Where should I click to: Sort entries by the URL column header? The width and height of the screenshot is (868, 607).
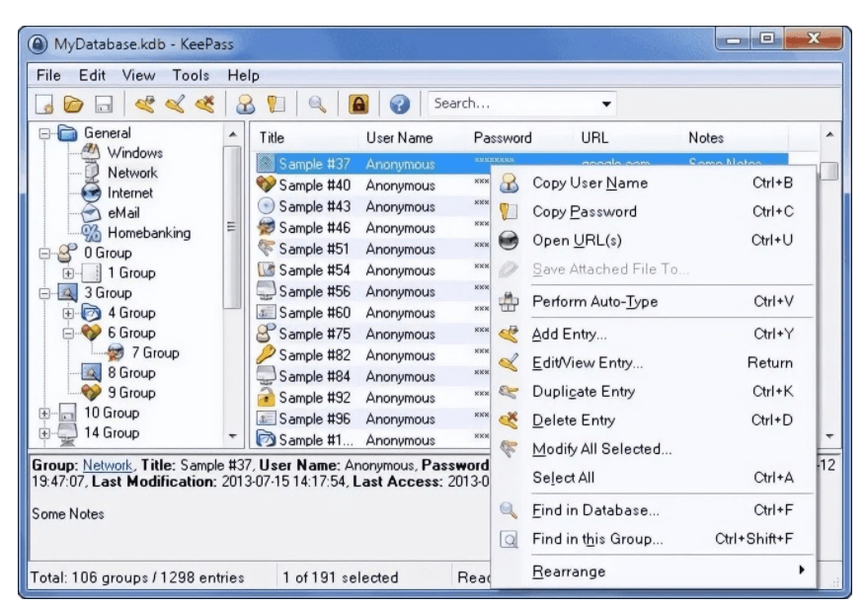[628, 138]
